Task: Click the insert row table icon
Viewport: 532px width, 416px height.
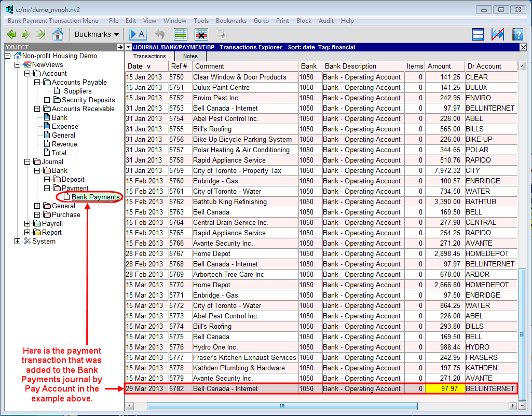Action: pos(180,34)
